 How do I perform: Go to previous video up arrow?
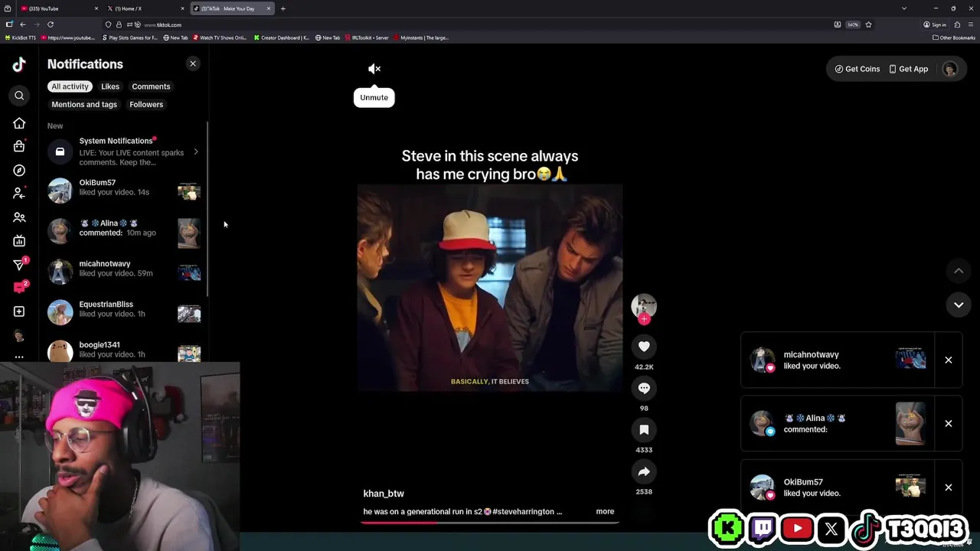(959, 271)
